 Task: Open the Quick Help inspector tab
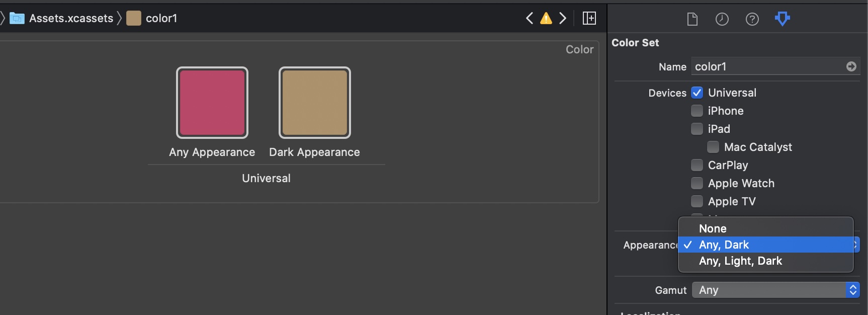752,19
